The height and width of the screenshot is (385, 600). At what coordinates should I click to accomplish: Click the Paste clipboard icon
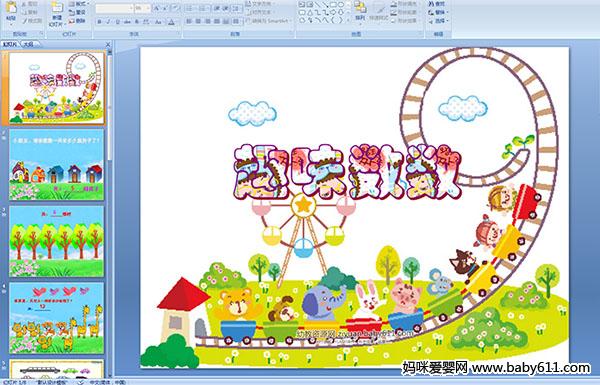11,11
